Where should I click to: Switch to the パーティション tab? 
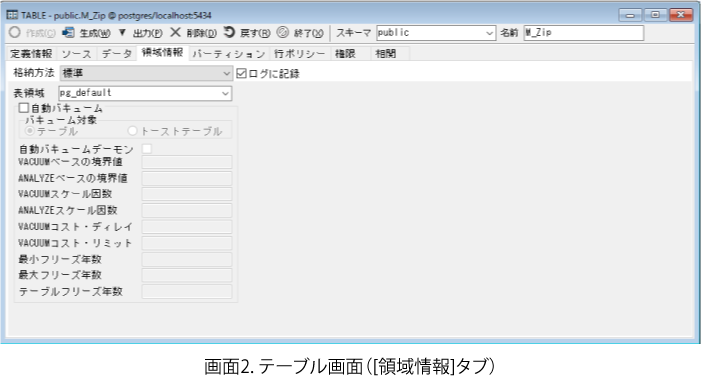(229, 54)
